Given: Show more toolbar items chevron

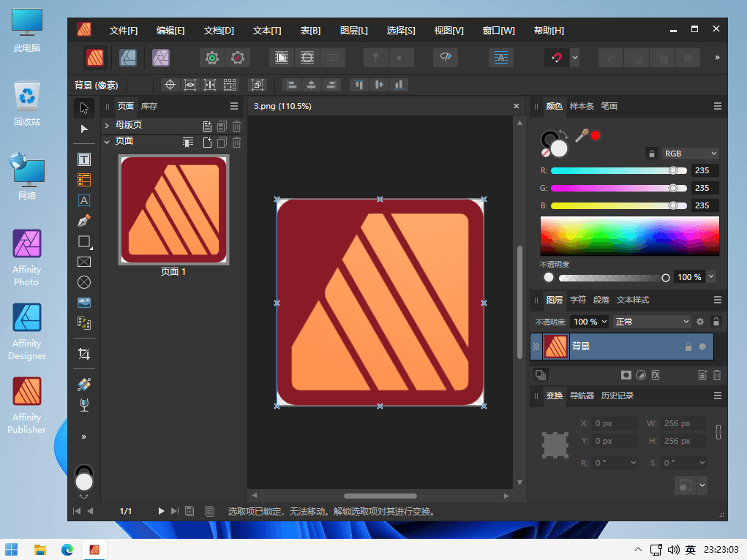Looking at the screenshot, I should pos(717,58).
